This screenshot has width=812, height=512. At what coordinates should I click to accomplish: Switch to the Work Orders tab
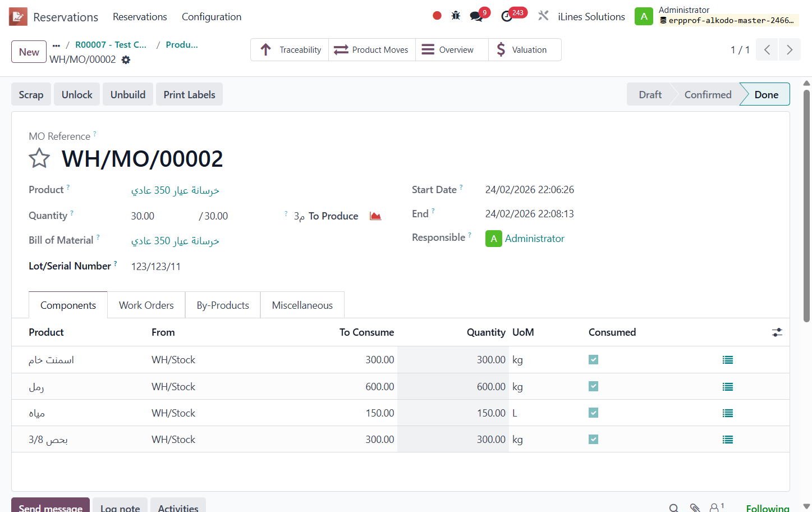146,305
